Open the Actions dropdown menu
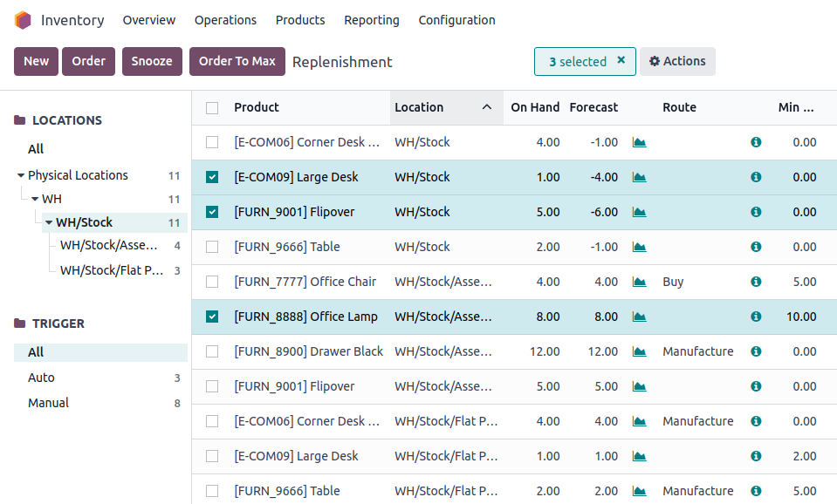The width and height of the screenshot is (837, 504). coord(677,61)
